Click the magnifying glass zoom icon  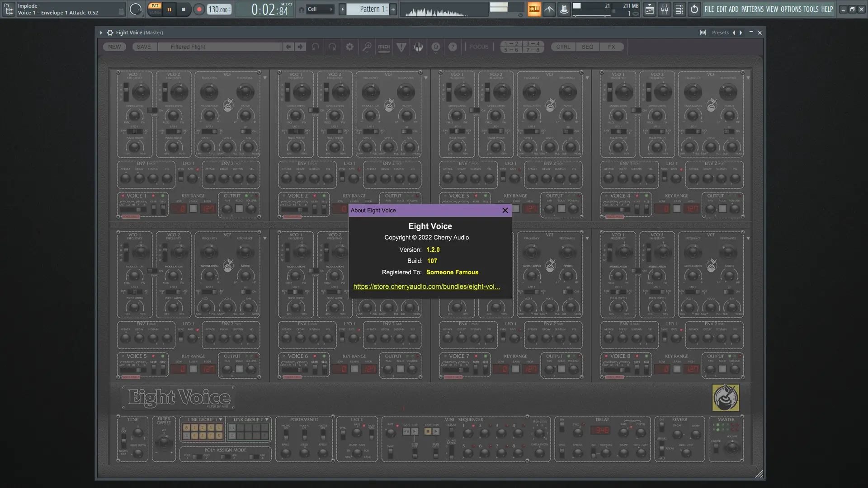click(x=367, y=47)
